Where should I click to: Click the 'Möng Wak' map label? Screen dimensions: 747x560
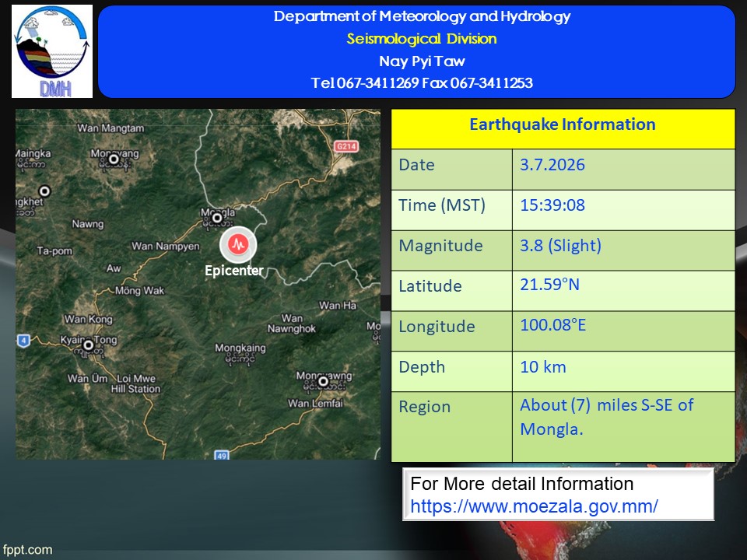click(139, 290)
